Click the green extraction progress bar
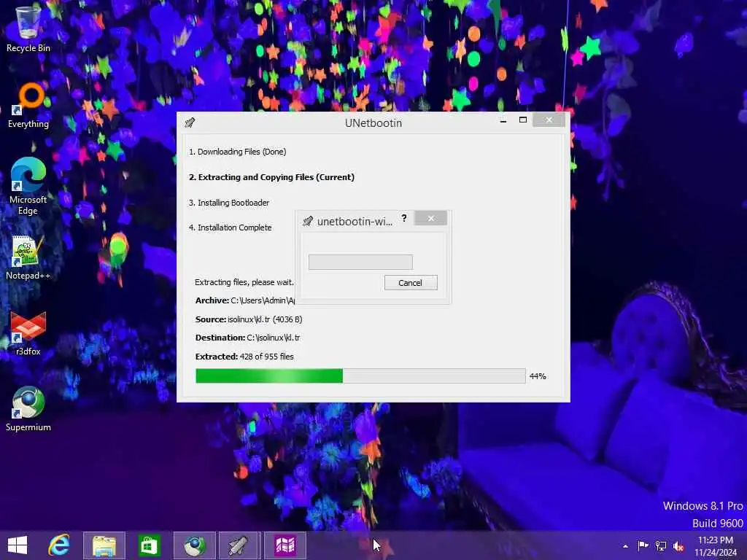This screenshot has height=560, width=747. [360, 376]
